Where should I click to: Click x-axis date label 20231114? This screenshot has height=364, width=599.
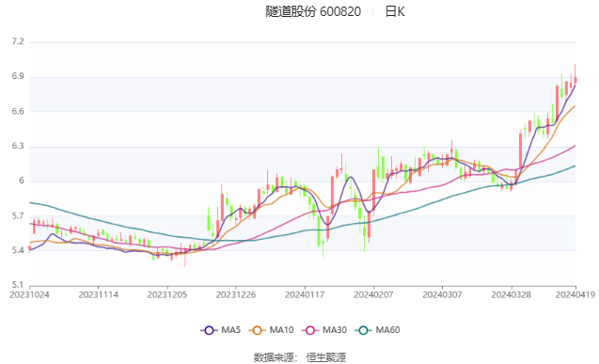(98, 294)
